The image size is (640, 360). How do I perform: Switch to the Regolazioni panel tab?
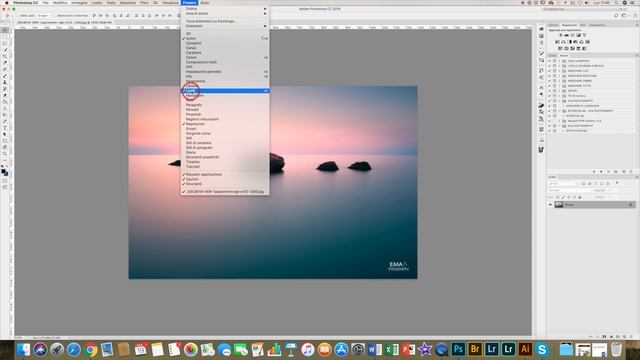569,25
